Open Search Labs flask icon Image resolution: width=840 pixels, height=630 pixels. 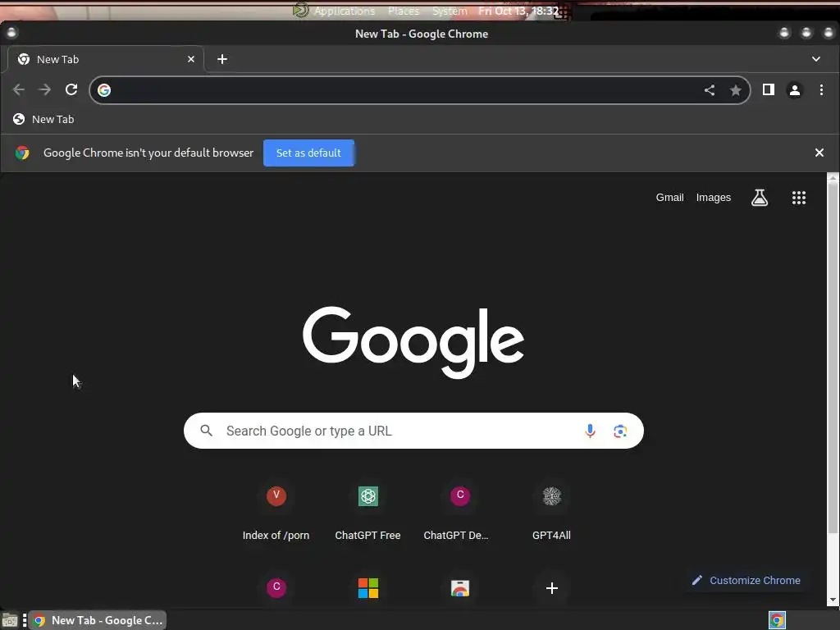click(759, 198)
